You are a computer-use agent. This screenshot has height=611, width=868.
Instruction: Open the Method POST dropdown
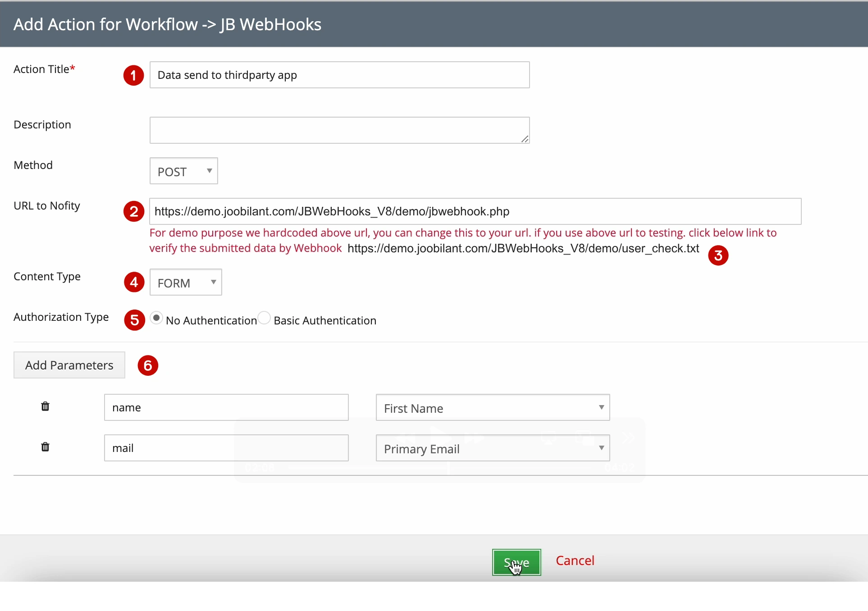183,171
